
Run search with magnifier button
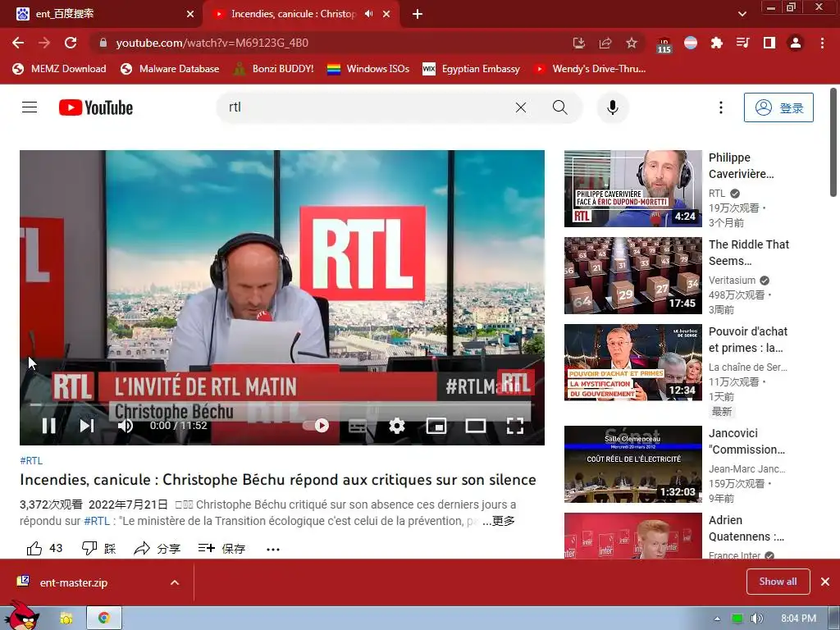point(560,107)
